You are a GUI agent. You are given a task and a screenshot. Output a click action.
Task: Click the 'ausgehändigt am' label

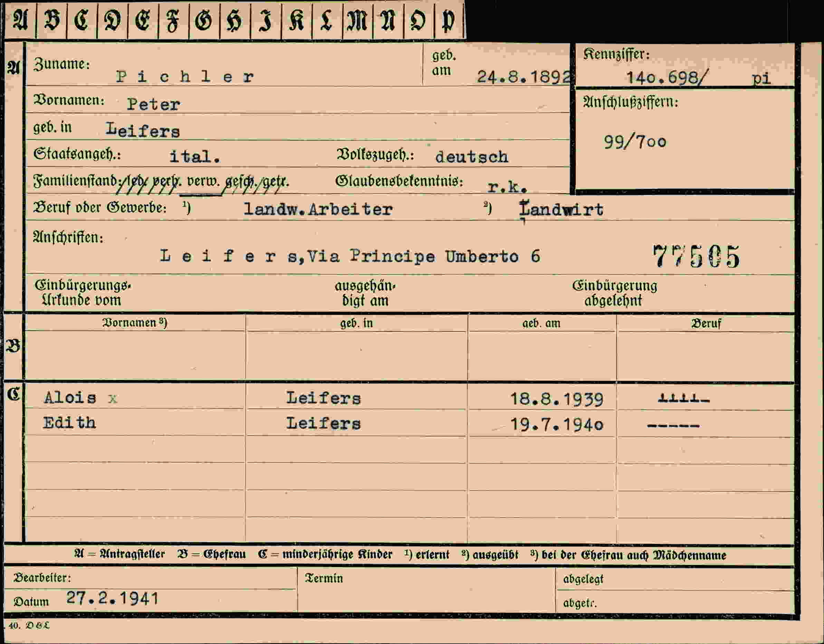(365, 293)
